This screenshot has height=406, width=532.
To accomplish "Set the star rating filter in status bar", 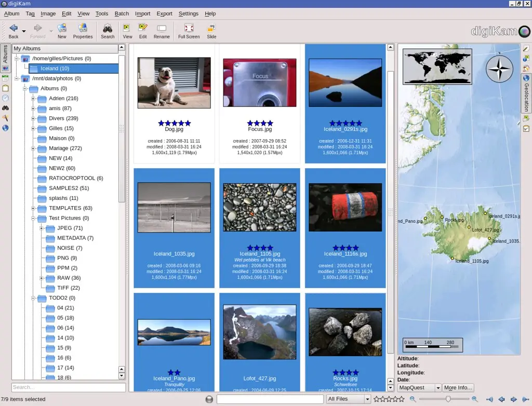I will point(389,399).
